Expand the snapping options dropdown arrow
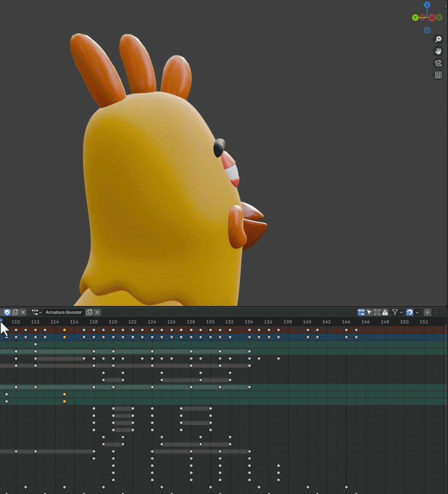This screenshot has width=448, height=494. tap(417, 312)
